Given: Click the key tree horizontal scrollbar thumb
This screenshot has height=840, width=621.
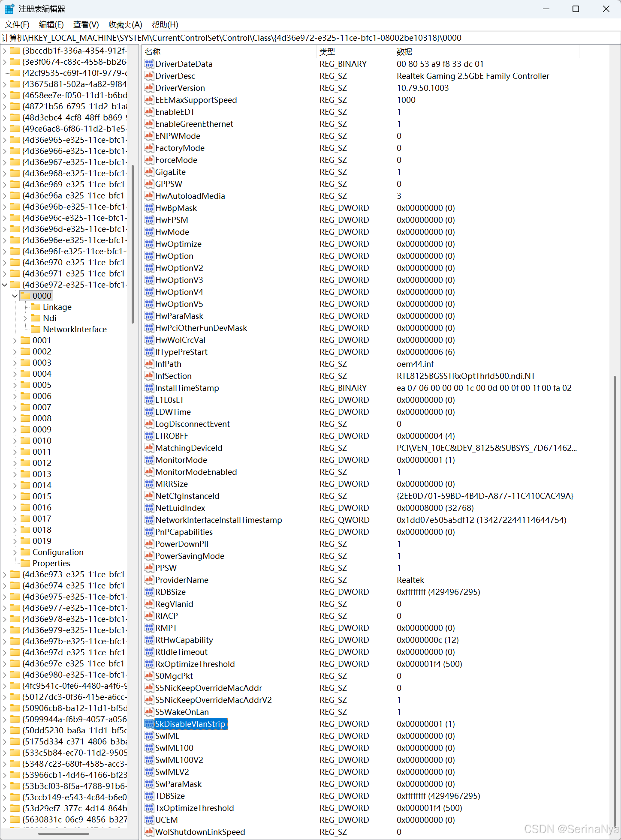Looking at the screenshot, I should click(x=63, y=834).
